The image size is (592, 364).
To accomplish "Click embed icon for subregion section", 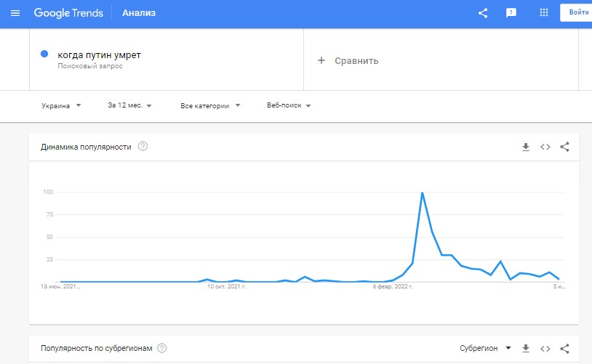I will (545, 349).
